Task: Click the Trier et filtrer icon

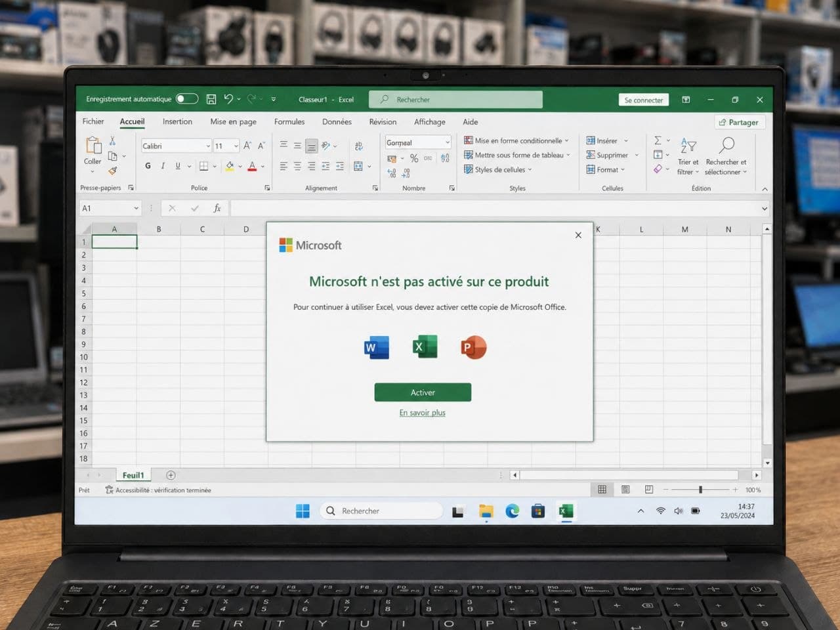Action: click(688, 146)
